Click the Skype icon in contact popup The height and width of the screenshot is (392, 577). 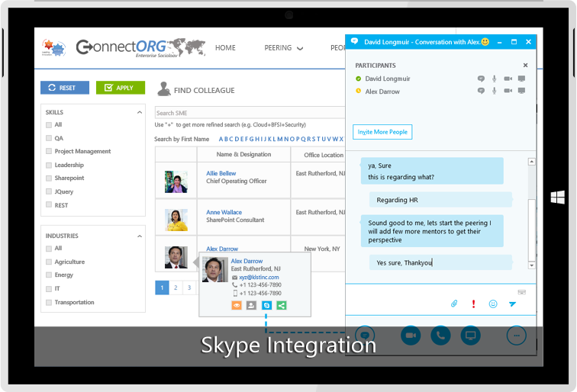267,305
